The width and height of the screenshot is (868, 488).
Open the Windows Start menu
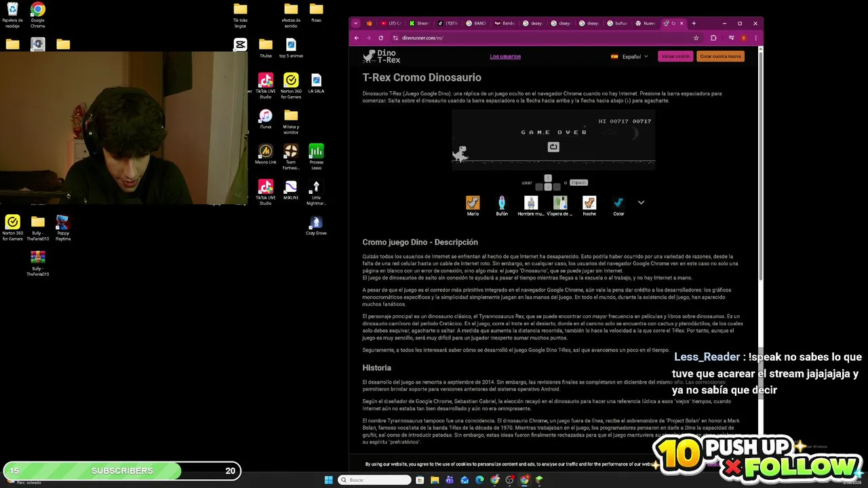point(329,480)
